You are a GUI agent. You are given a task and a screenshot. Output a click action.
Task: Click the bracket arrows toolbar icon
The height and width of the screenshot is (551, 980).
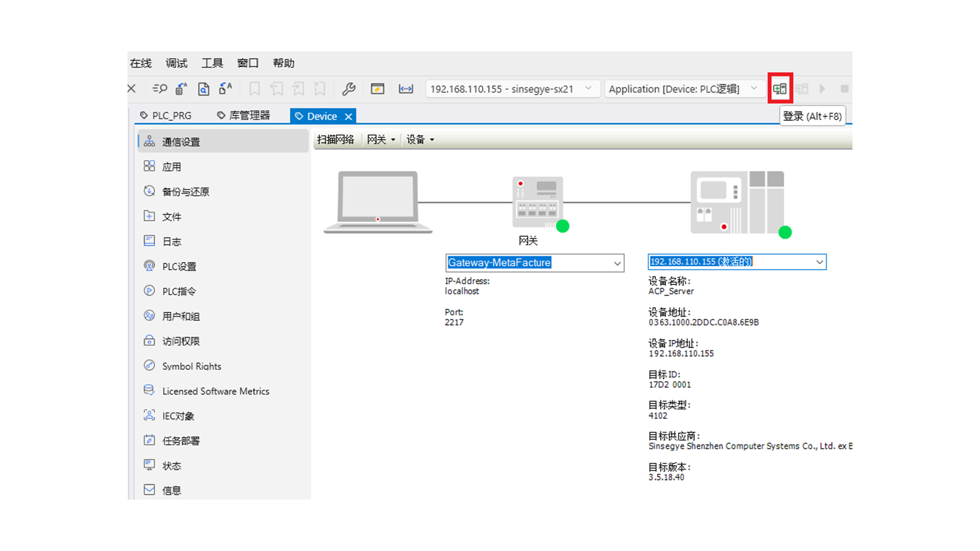click(406, 89)
